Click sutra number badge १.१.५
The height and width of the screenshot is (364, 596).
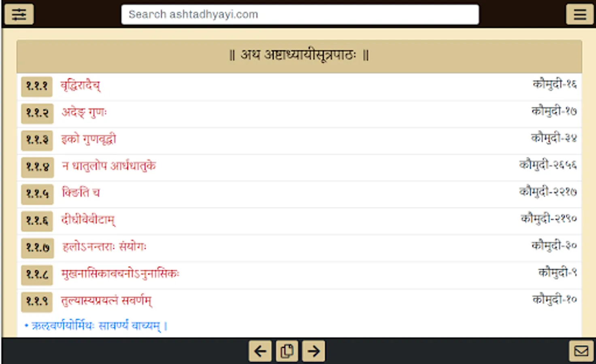pos(37,194)
